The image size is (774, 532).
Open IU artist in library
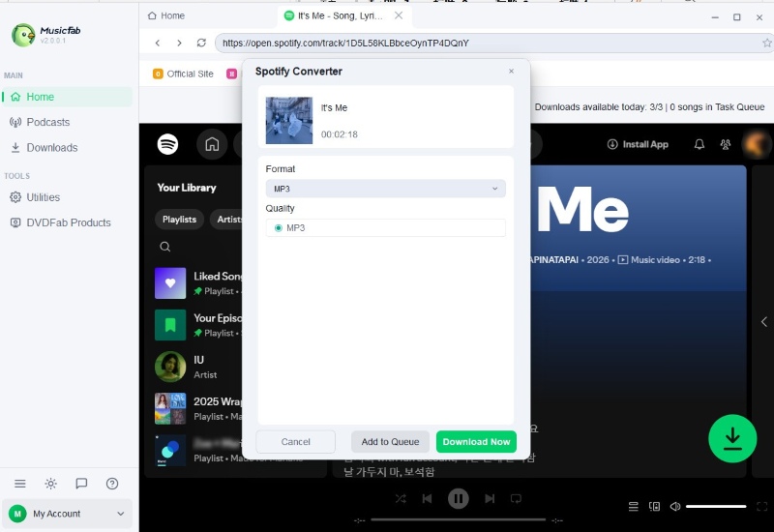point(199,367)
